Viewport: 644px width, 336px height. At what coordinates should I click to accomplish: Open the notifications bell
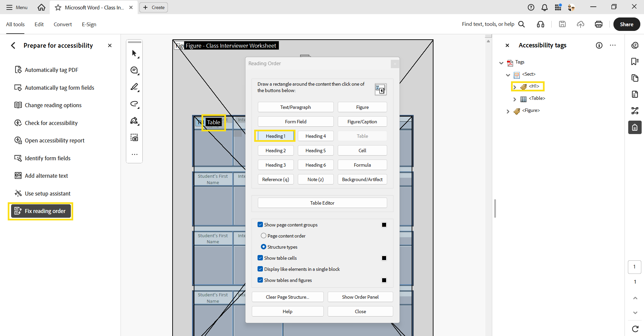pos(545,7)
